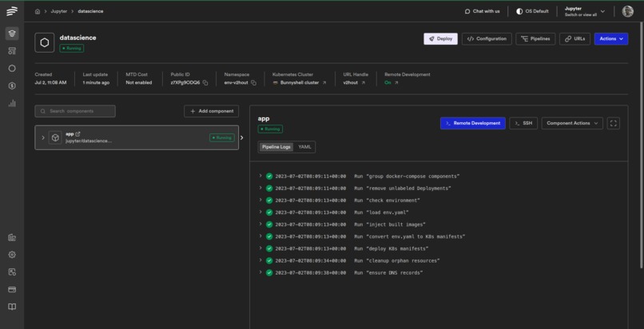Image resolution: width=644 pixels, height=329 pixels.
Task: Open the Jupyter organization switcher
Action: point(585,11)
